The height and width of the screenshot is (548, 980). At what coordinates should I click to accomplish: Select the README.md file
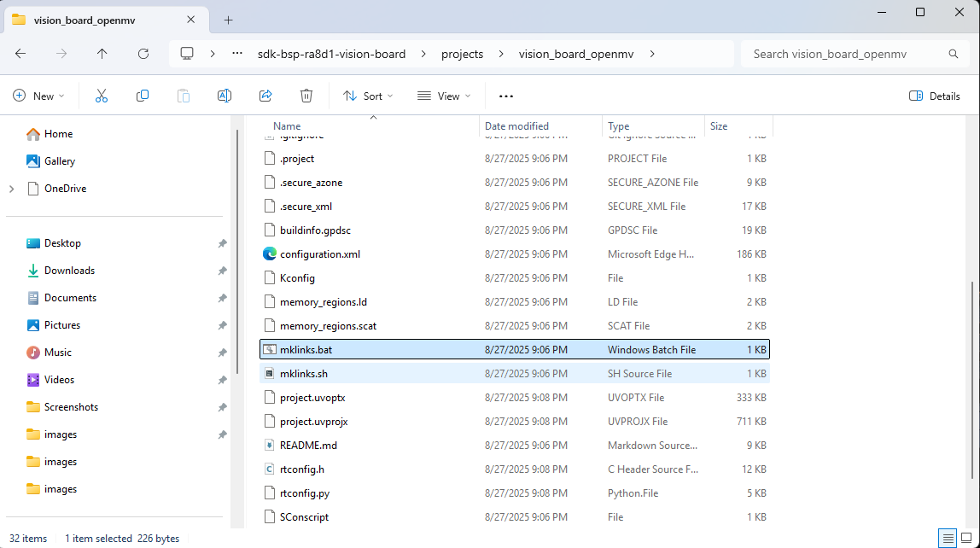308,445
